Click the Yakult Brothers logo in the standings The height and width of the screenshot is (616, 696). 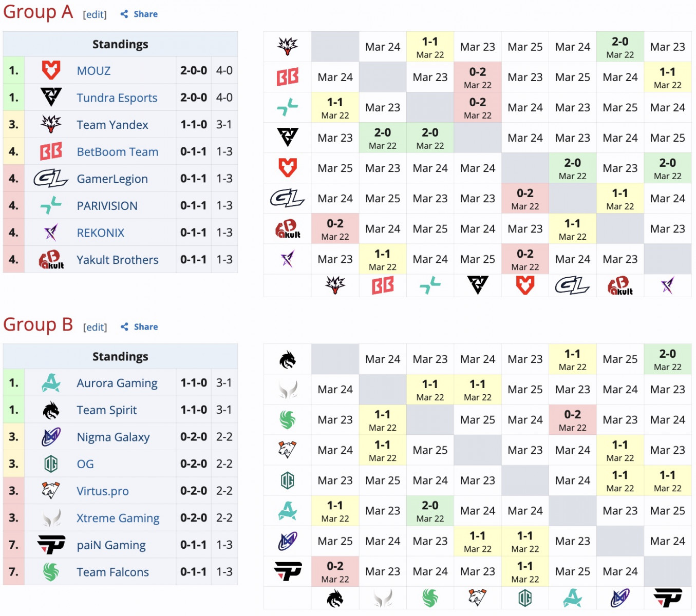pyautogui.click(x=51, y=260)
